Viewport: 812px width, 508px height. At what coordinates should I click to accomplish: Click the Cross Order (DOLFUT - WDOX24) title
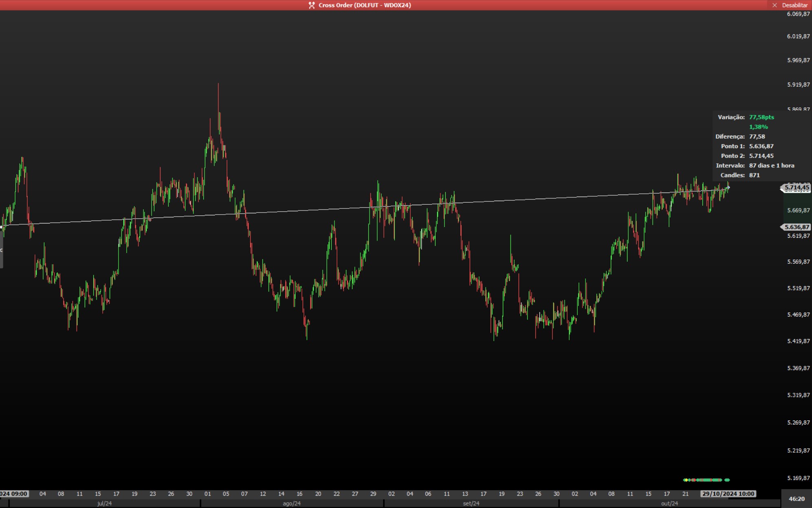365,5
